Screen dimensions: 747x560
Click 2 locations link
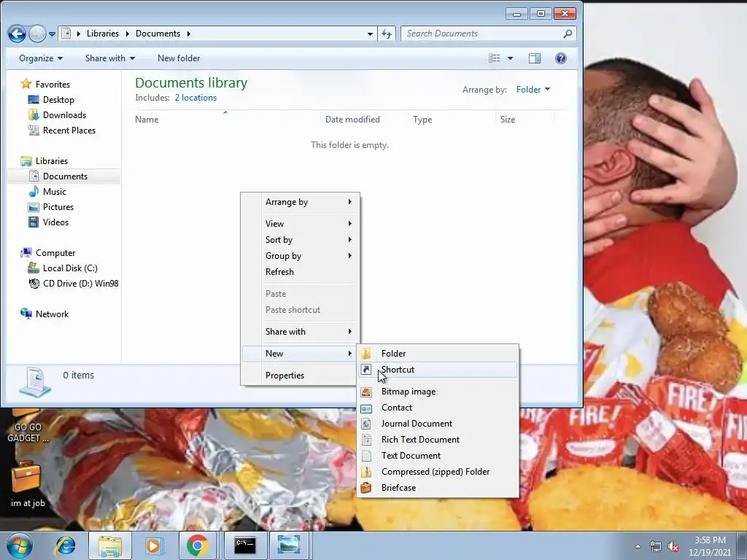point(196,98)
